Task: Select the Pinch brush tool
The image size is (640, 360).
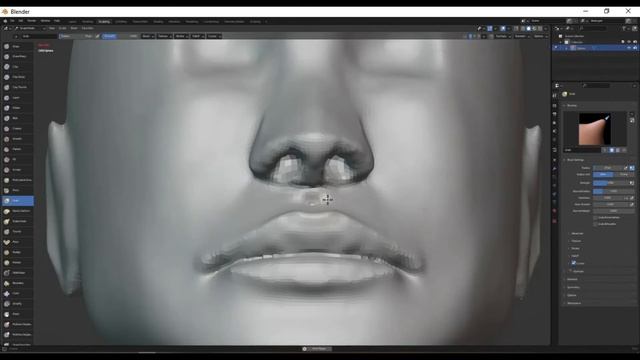Action: coord(17,190)
